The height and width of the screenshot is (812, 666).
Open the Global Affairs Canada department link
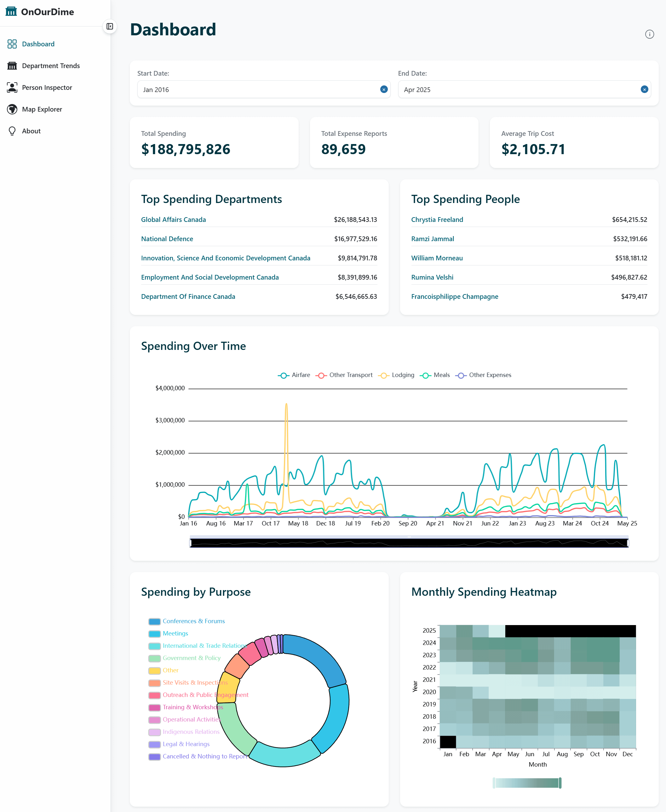pyautogui.click(x=173, y=219)
